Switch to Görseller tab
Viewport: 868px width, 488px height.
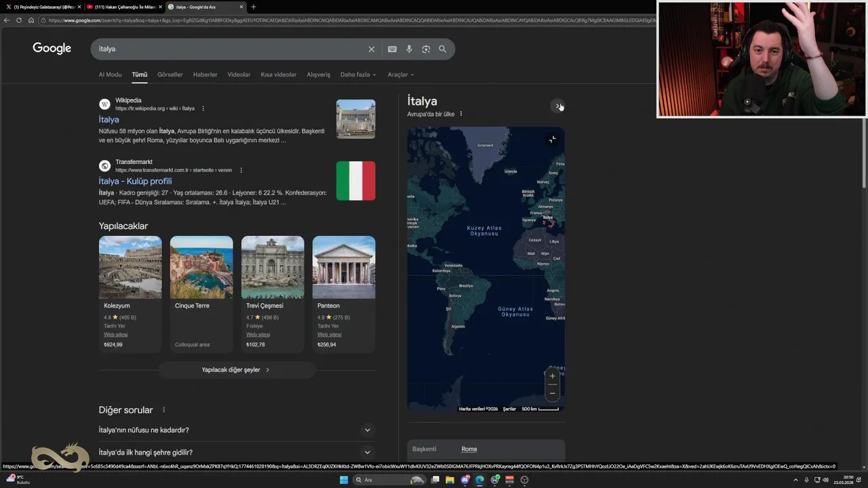point(170,75)
